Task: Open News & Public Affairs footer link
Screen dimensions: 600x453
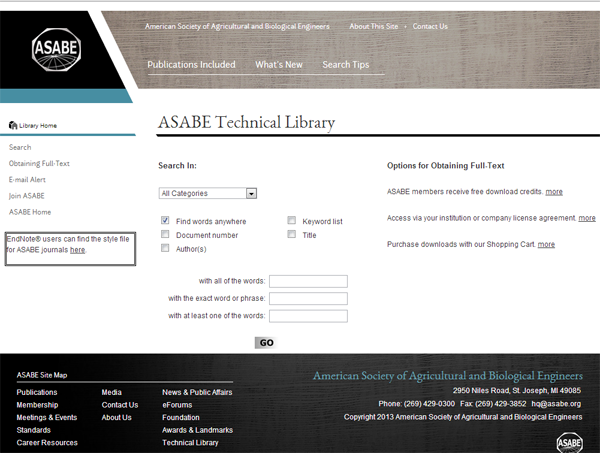Action: tap(197, 392)
